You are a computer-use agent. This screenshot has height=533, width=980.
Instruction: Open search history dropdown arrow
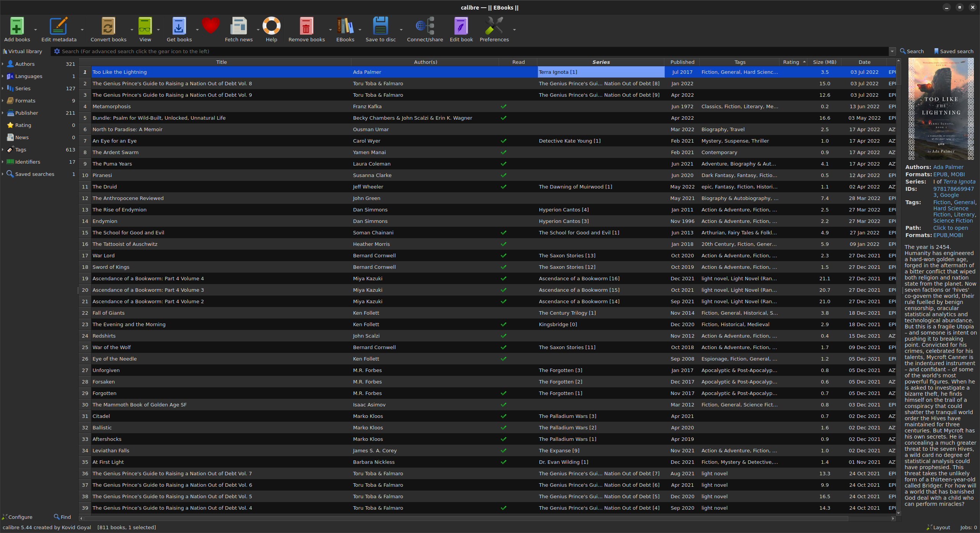[892, 51]
